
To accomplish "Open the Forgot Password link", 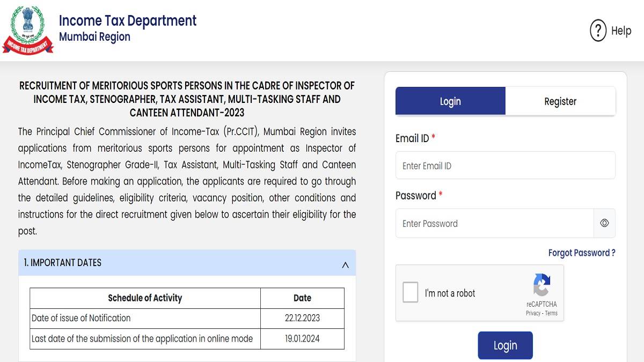I will click(581, 253).
